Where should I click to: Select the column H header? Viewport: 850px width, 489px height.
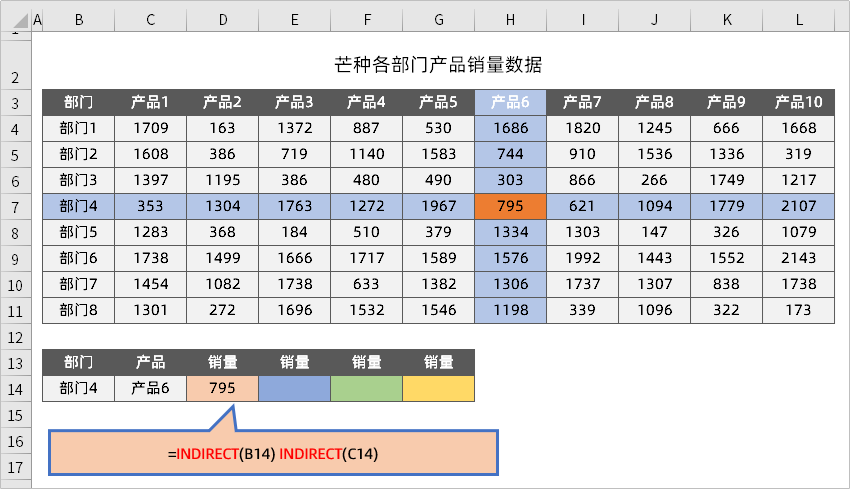[510, 19]
